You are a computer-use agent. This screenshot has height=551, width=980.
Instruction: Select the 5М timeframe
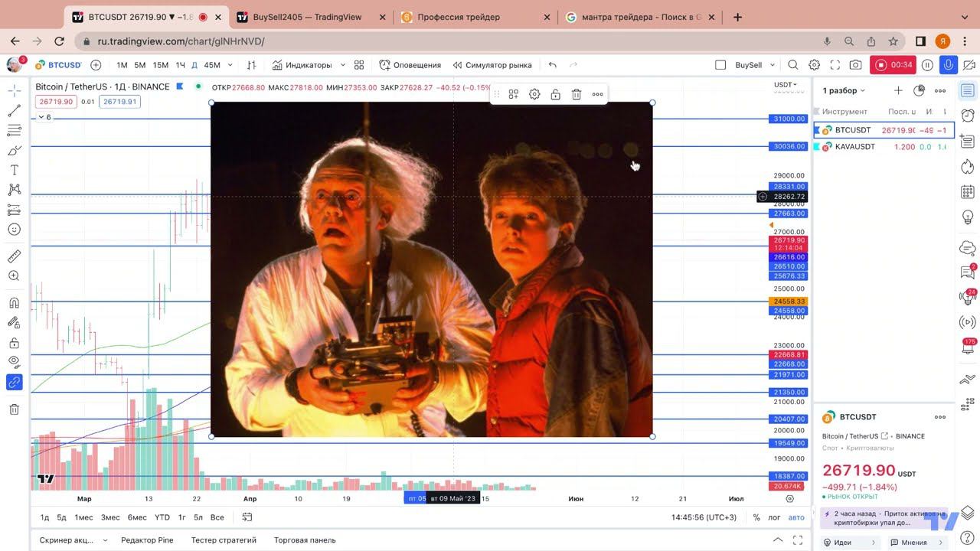click(140, 65)
